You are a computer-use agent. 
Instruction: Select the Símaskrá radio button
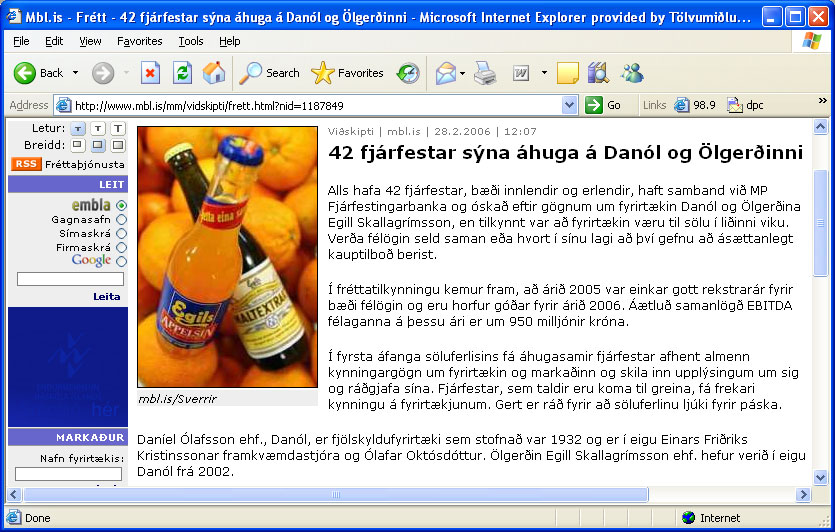coord(121,233)
